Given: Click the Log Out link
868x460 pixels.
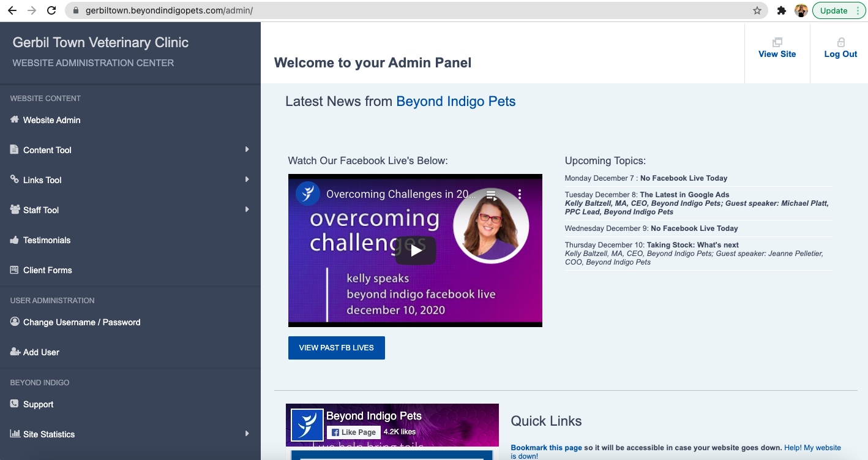Looking at the screenshot, I should (x=840, y=54).
